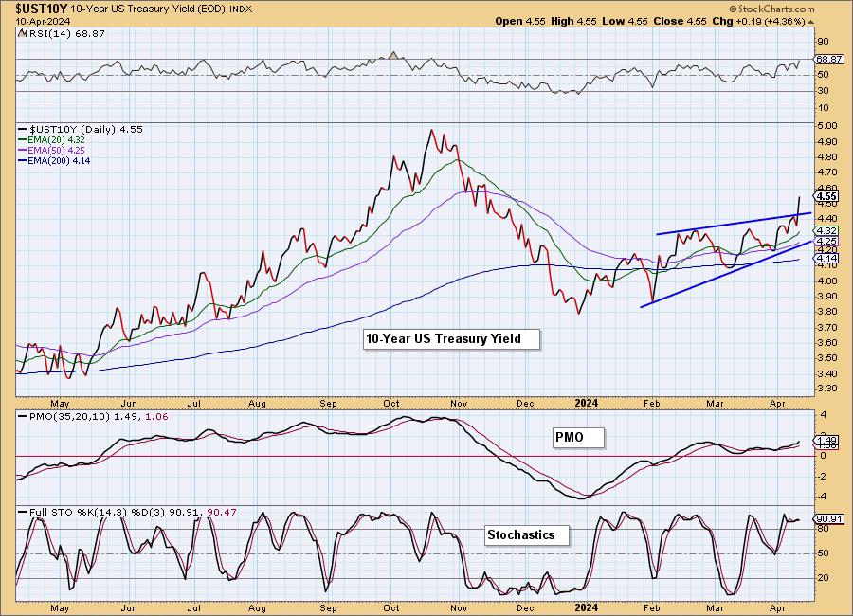Click the -2 level on the PMO axis
This screenshot has height=616, width=853.
[x=823, y=476]
